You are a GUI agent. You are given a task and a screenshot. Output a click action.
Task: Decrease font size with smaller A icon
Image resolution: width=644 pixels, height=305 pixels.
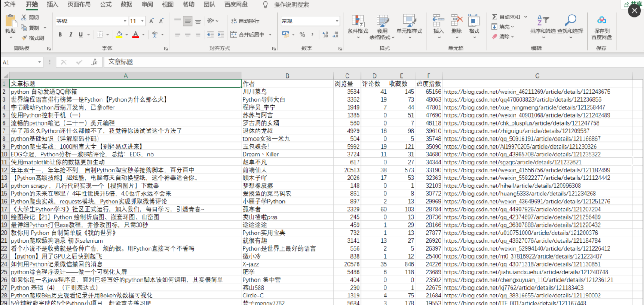tap(161, 21)
